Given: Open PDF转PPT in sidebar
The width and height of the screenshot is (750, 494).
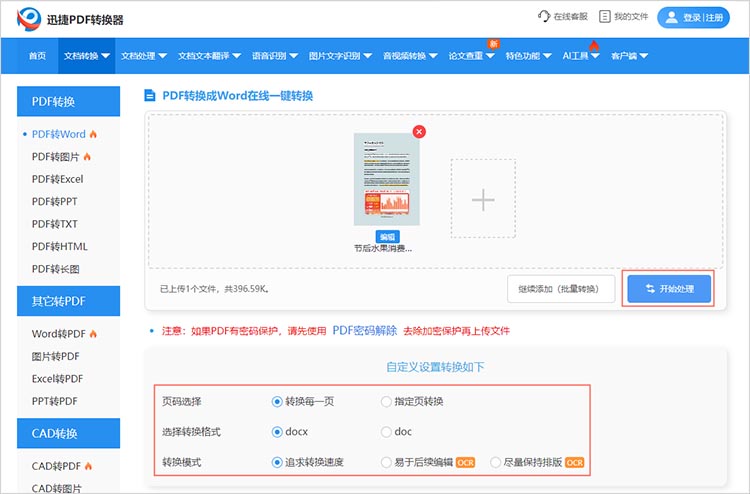Looking at the screenshot, I should point(55,201).
